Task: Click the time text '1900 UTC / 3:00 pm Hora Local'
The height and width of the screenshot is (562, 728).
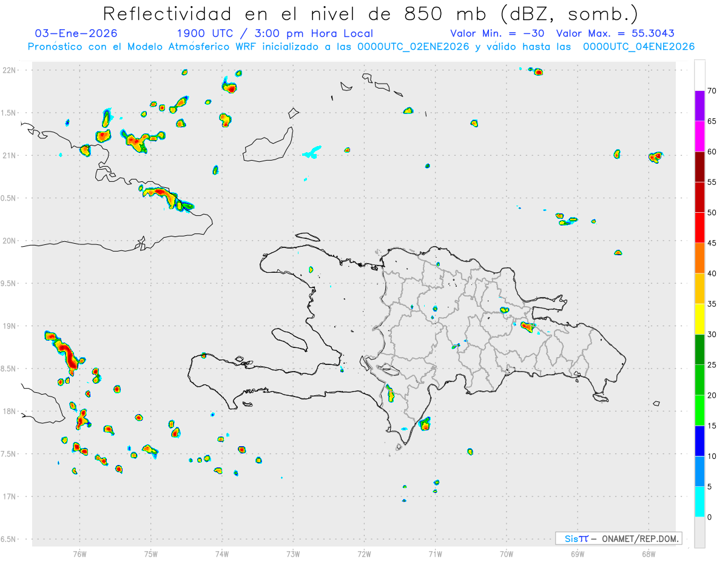Action: [275, 34]
